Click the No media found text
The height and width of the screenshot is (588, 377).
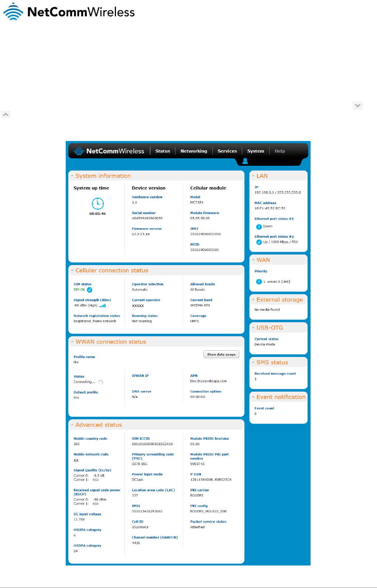coord(267,310)
